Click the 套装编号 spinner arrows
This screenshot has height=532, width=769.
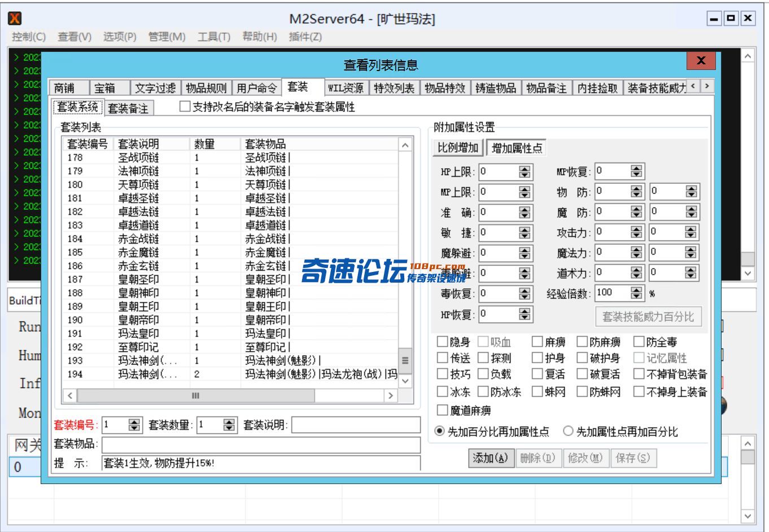pyautogui.click(x=134, y=425)
